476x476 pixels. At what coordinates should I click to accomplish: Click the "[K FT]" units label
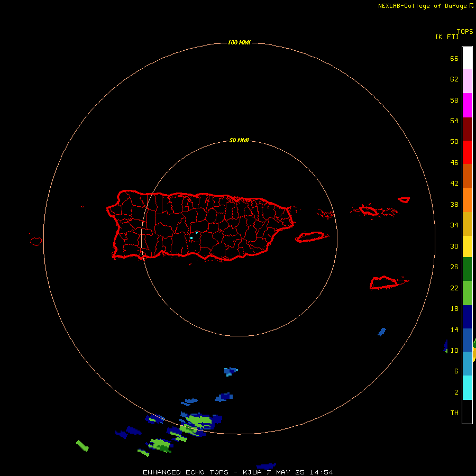(447, 36)
